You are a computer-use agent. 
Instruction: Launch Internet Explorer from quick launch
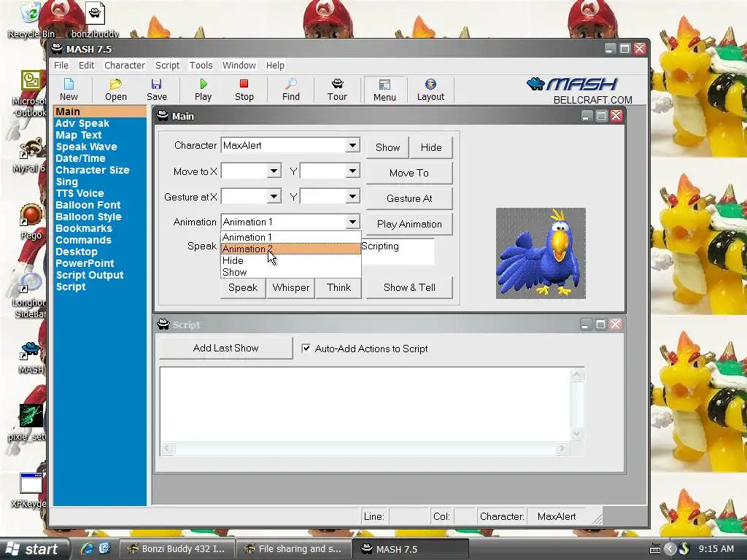87,548
